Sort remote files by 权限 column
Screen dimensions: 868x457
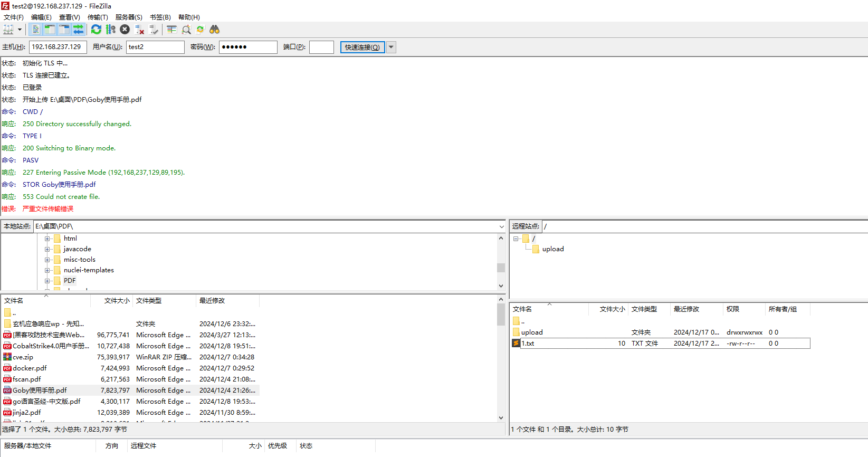pos(733,309)
